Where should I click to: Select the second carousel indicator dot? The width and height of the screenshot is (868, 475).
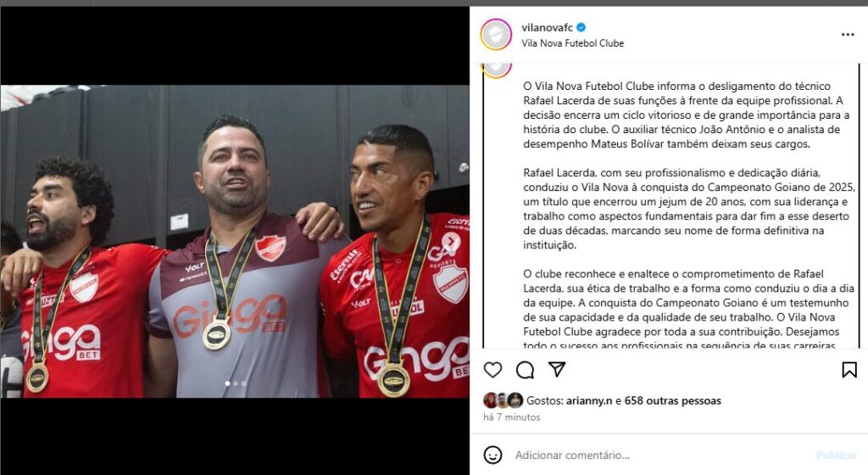pos(236,383)
